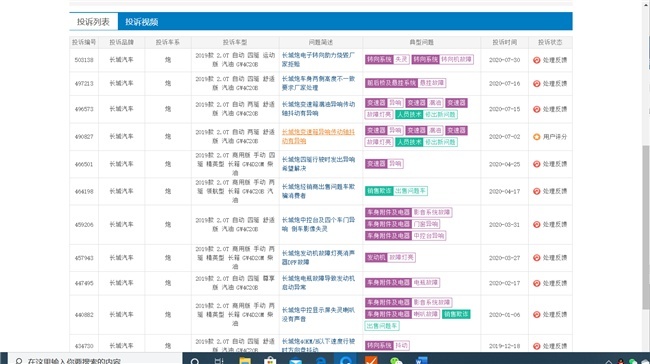Click the 处理反馈 status icon for complaint 497213
Viewport: 650px width, 364px height.
[x=536, y=83]
